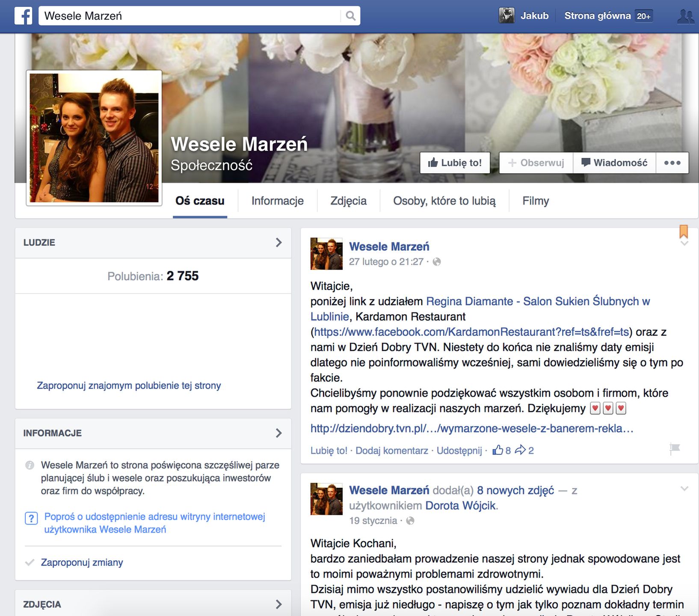The height and width of the screenshot is (616, 699).
Task: Click the Wesele Marzeń author name on second post
Action: coord(389,490)
